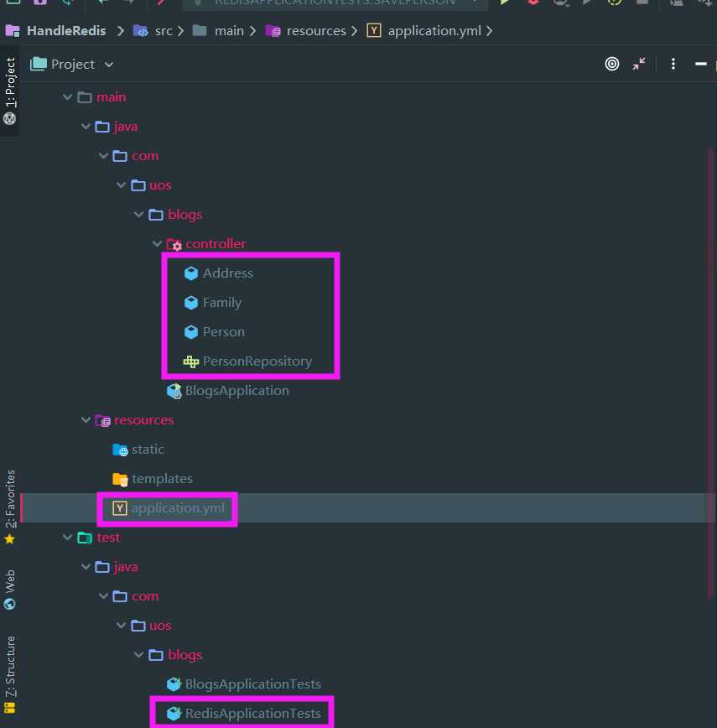Click HandleRedis in the breadcrumb

(x=66, y=31)
